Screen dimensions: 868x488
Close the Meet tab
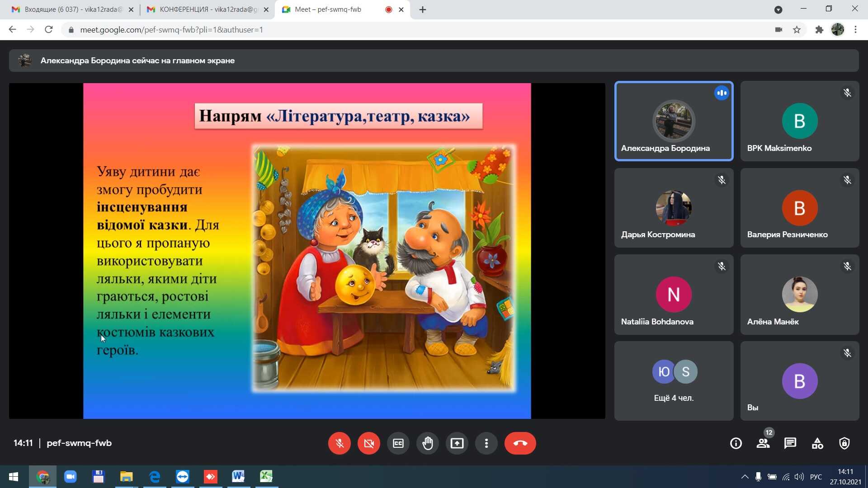tap(401, 9)
